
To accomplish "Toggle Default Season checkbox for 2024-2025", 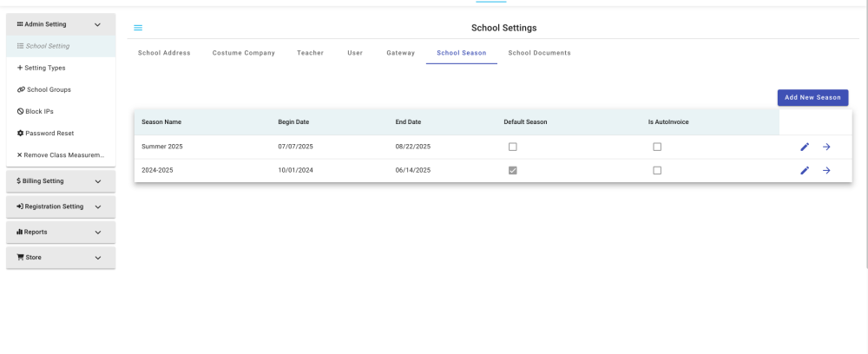I will pos(513,170).
